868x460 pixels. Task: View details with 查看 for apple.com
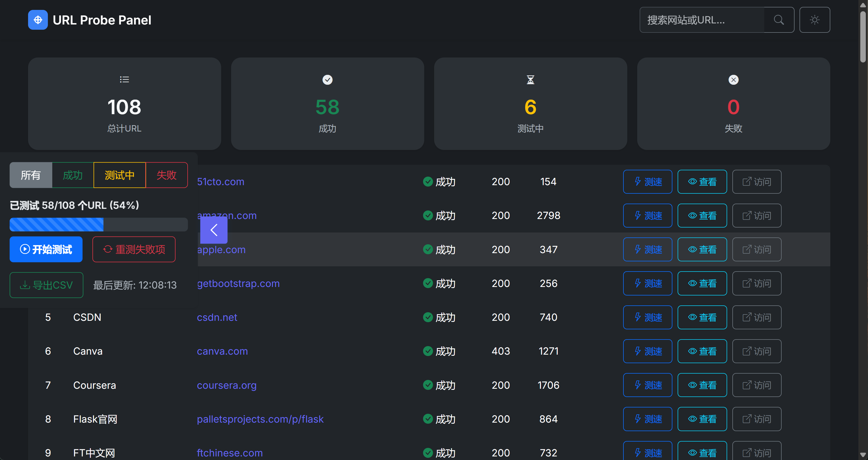click(702, 249)
